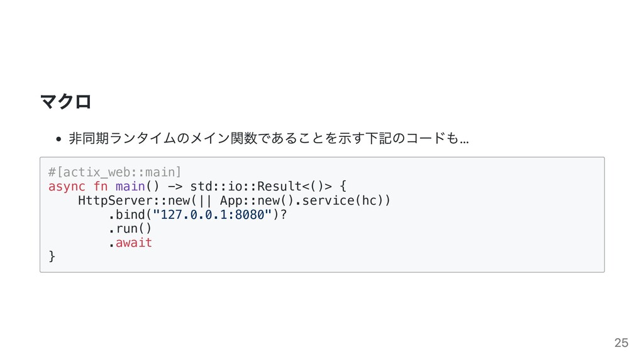The image size is (644, 362).
Task: Click the "127.0.0.1:8080" string literal
Action: (213, 215)
